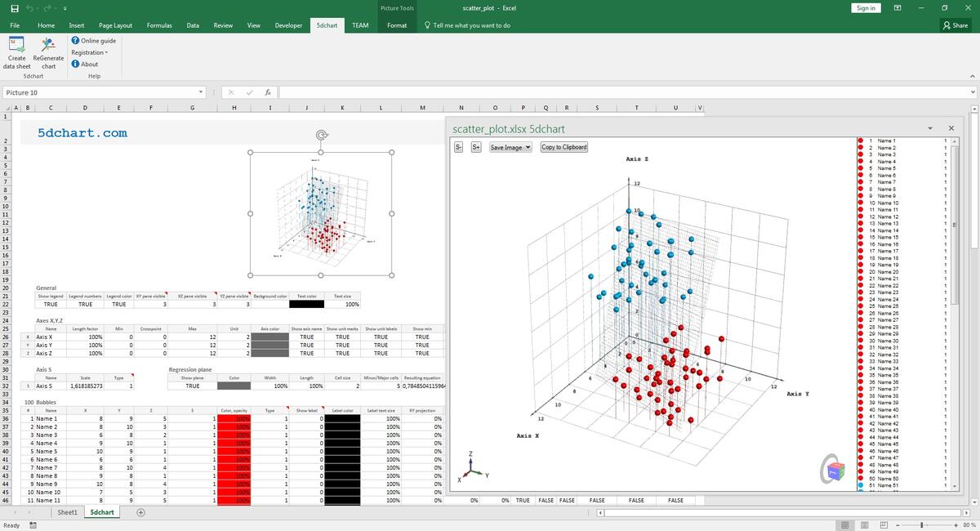This screenshot has height=531, width=980.
Task: Click Axis X Show unit labels TRUE cell
Action: [x=381, y=337]
